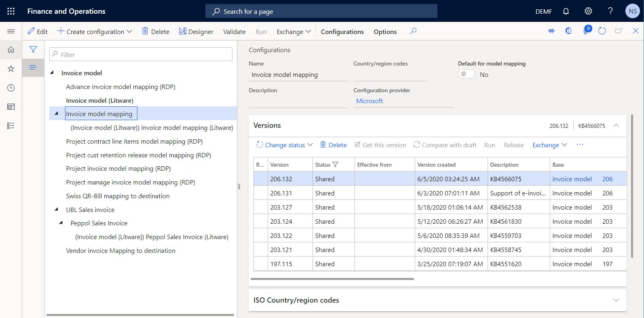Filter the Status column header
This screenshot has height=318, width=644.
(335, 165)
